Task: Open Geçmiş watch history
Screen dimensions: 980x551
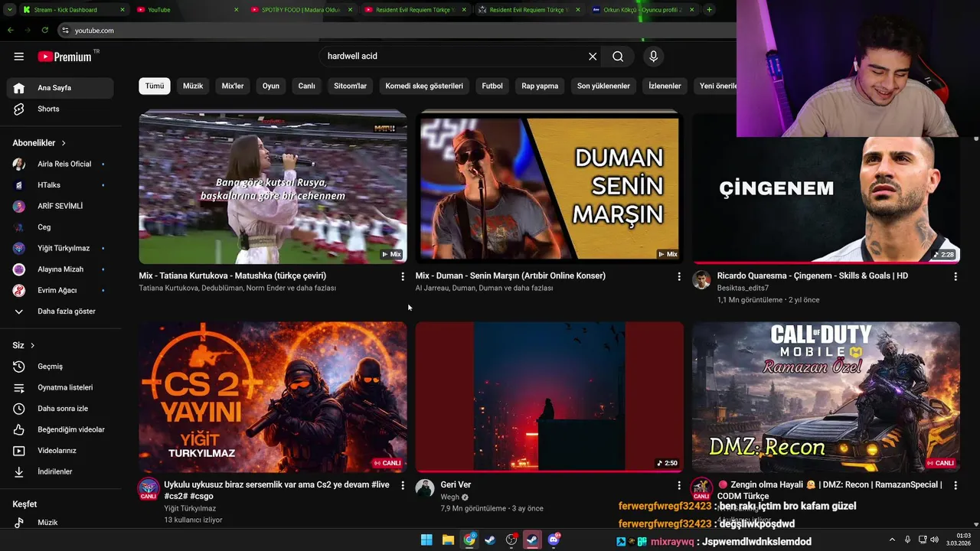Action: (60, 366)
